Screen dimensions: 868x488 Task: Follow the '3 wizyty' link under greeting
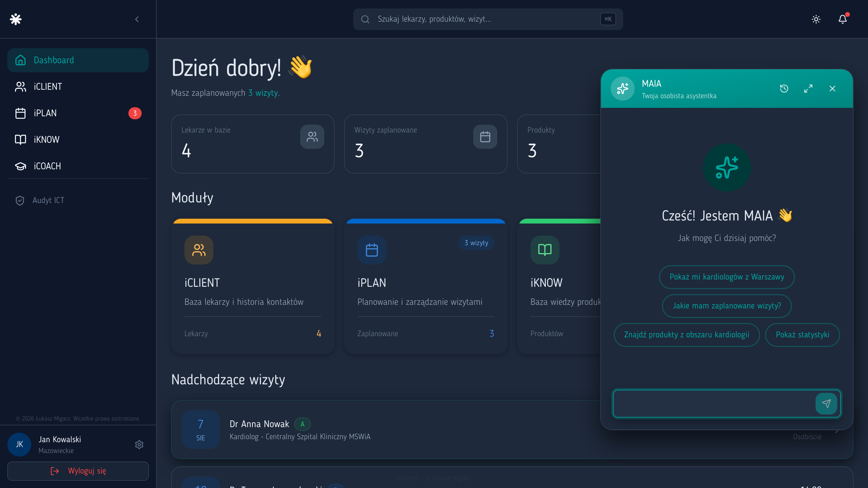[263, 93]
